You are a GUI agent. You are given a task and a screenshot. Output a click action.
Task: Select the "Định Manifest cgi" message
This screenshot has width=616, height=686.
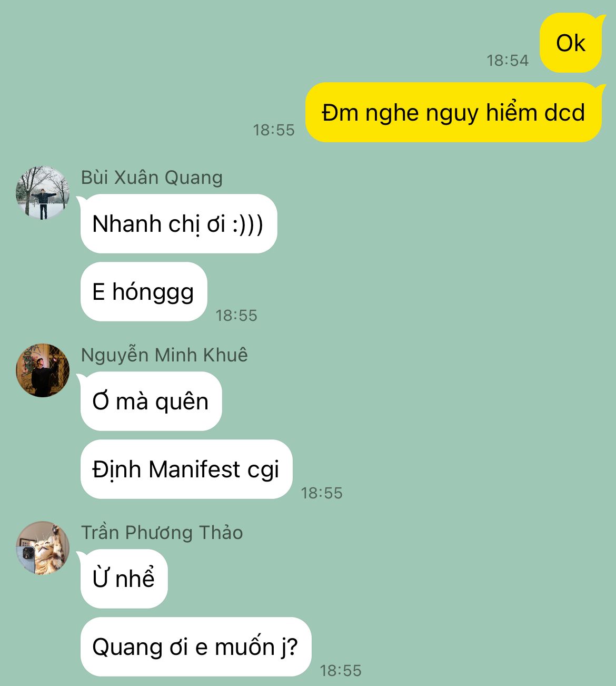coord(186,469)
